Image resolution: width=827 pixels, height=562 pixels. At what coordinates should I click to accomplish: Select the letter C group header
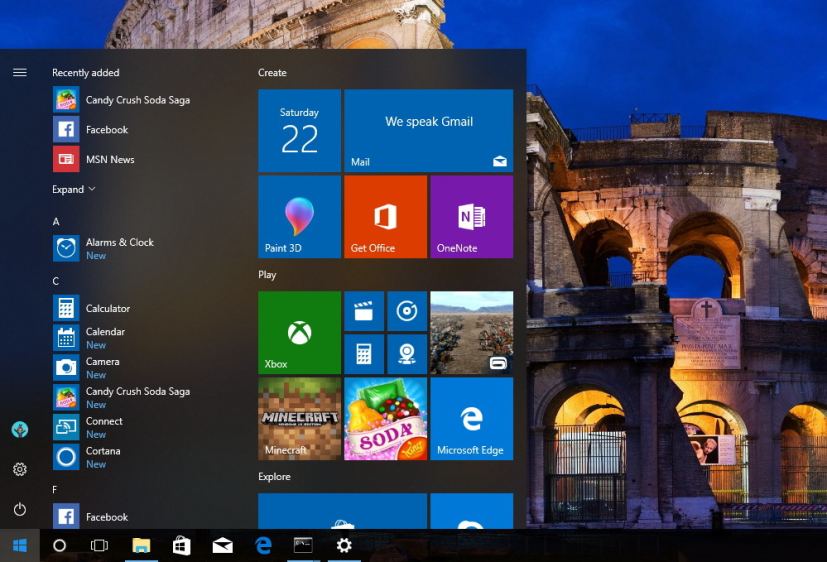point(56,281)
